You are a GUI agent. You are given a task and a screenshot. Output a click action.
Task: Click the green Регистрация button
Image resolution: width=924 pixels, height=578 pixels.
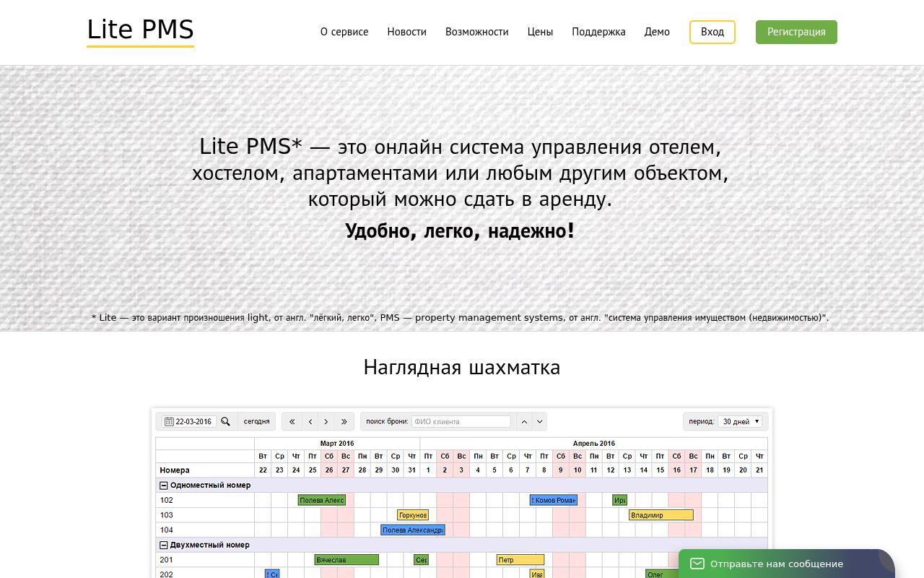tap(796, 32)
